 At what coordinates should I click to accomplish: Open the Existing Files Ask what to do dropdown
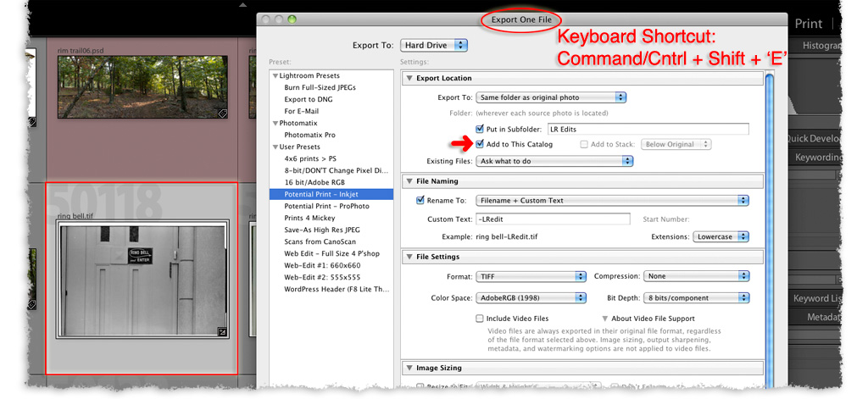pyautogui.click(x=554, y=161)
